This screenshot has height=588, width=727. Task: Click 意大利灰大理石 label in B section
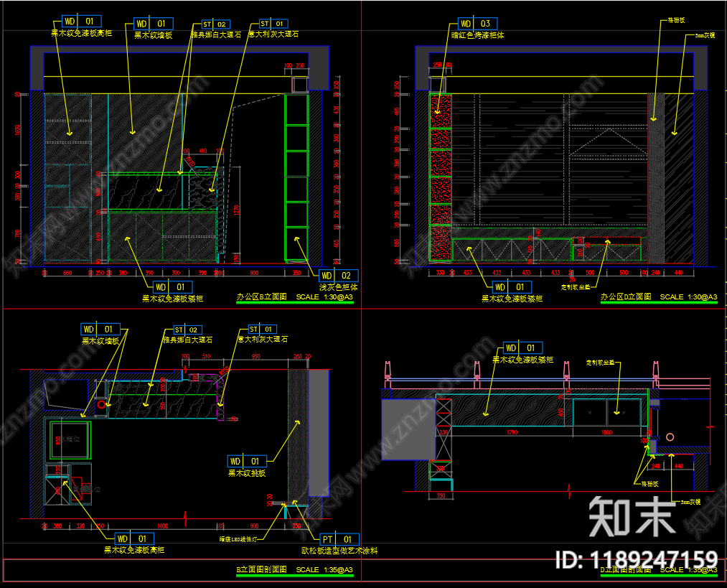click(x=263, y=340)
